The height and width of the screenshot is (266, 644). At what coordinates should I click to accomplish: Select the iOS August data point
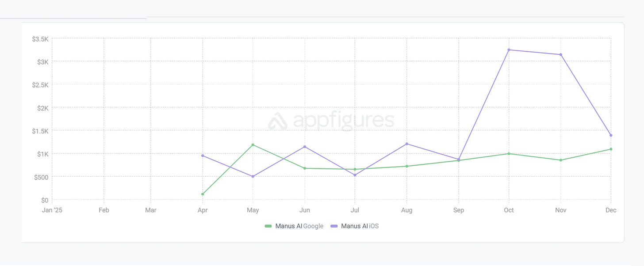coord(407,144)
